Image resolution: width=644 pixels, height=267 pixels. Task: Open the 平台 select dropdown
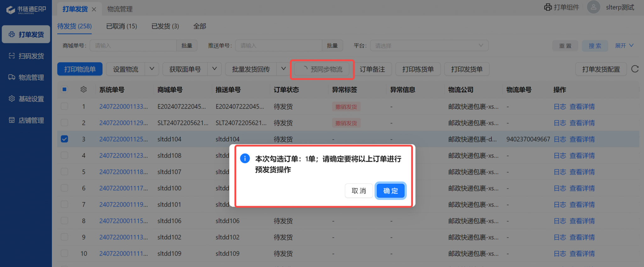pyautogui.click(x=429, y=46)
